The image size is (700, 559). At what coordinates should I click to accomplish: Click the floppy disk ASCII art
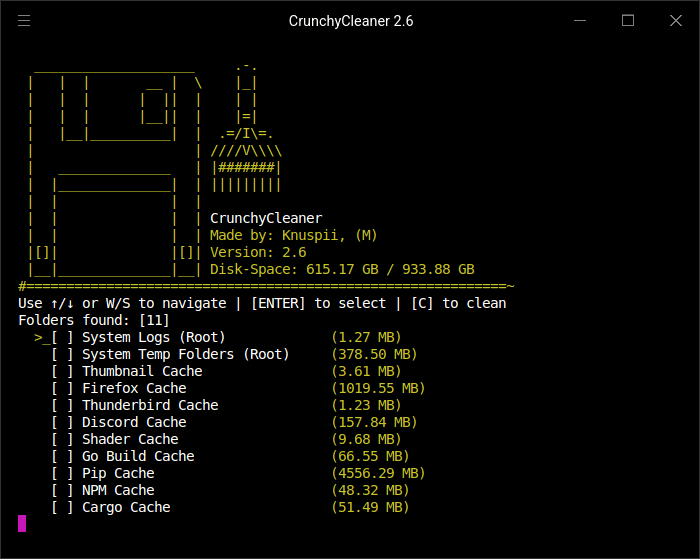pos(115,172)
